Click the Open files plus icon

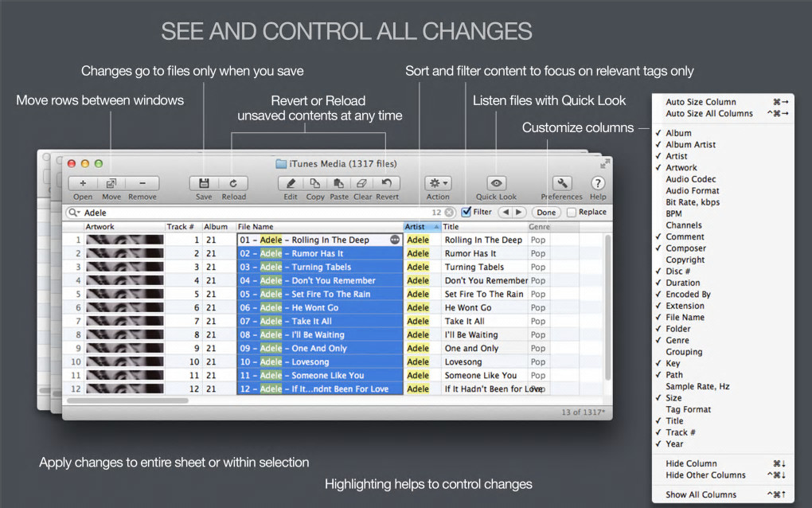click(x=83, y=183)
